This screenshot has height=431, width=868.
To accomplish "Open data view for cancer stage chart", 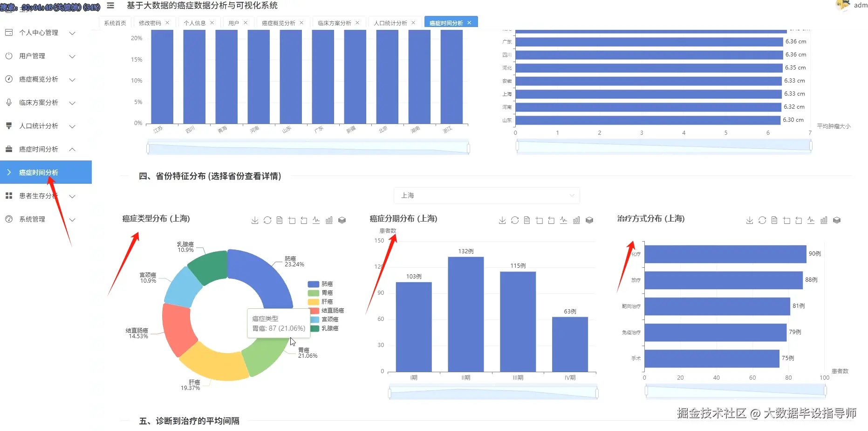I will 527,220.
